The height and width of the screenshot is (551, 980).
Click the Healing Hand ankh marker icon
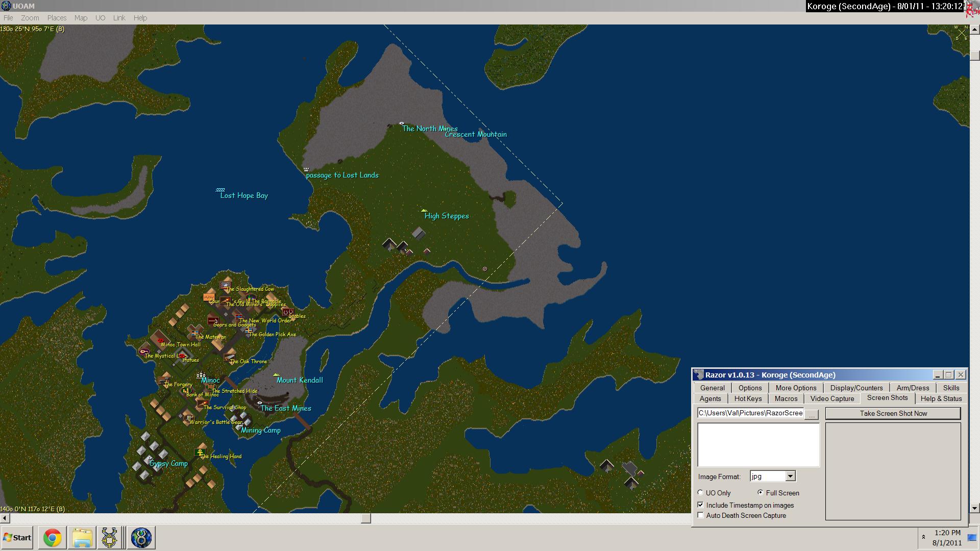coord(200,453)
